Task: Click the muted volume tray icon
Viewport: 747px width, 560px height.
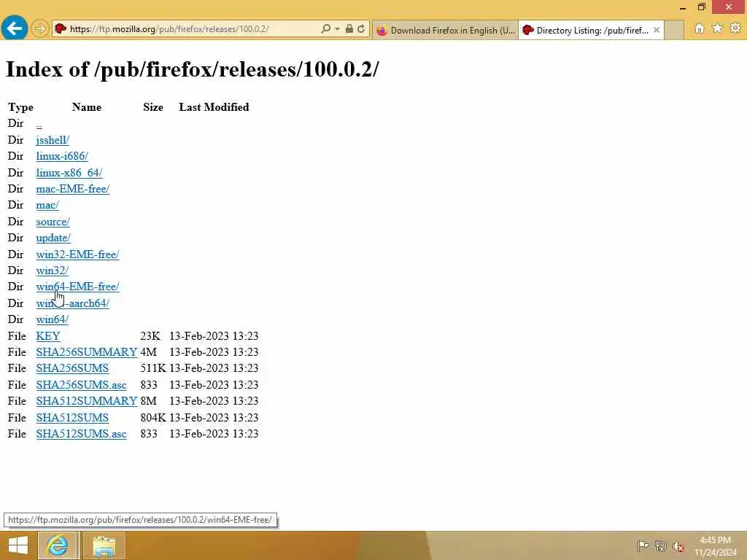Action: click(678, 546)
